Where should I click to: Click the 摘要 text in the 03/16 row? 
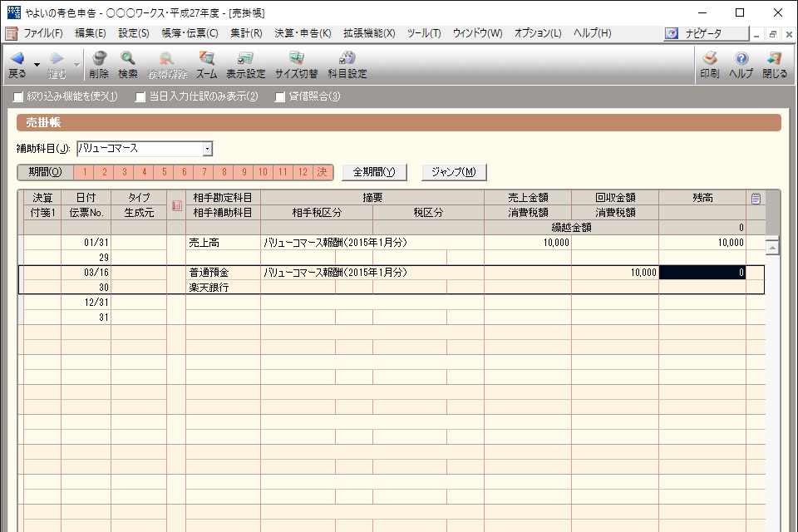[x=335, y=273]
